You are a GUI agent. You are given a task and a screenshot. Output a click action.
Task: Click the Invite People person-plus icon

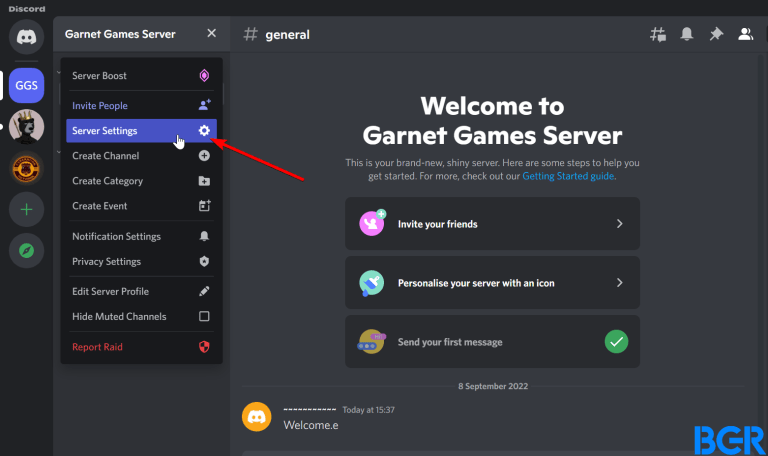pyautogui.click(x=204, y=105)
